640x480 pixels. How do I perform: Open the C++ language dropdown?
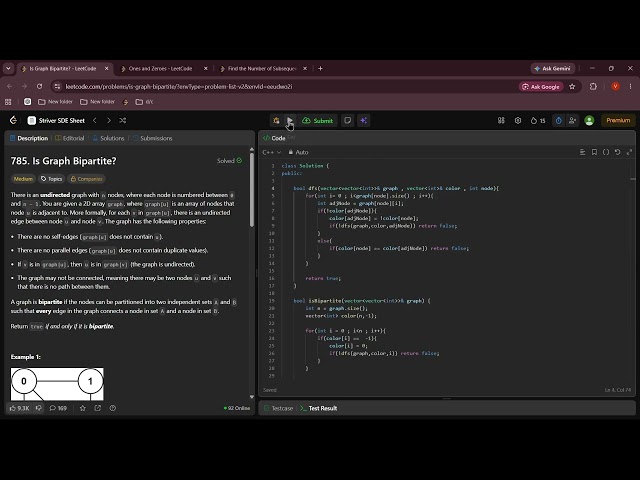[271, 152]
